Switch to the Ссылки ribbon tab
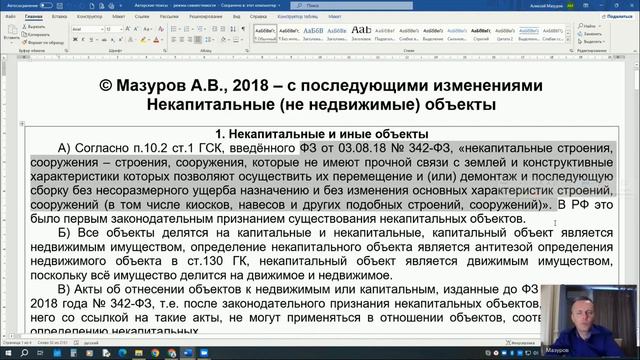This screenshot has height=360, width=640. coord(142,17)
